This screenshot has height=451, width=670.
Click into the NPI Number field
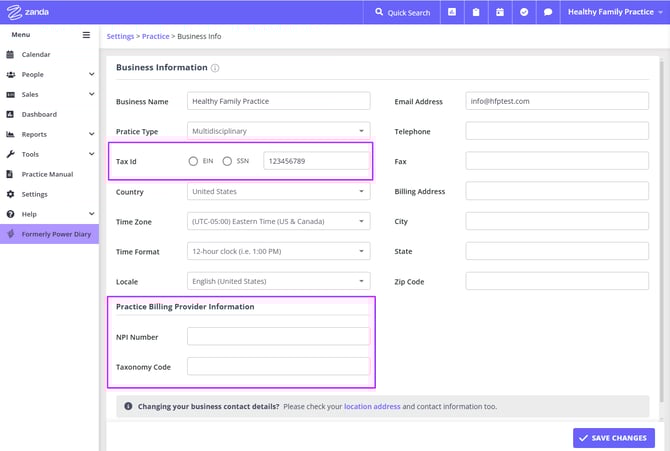pos(278,337)
